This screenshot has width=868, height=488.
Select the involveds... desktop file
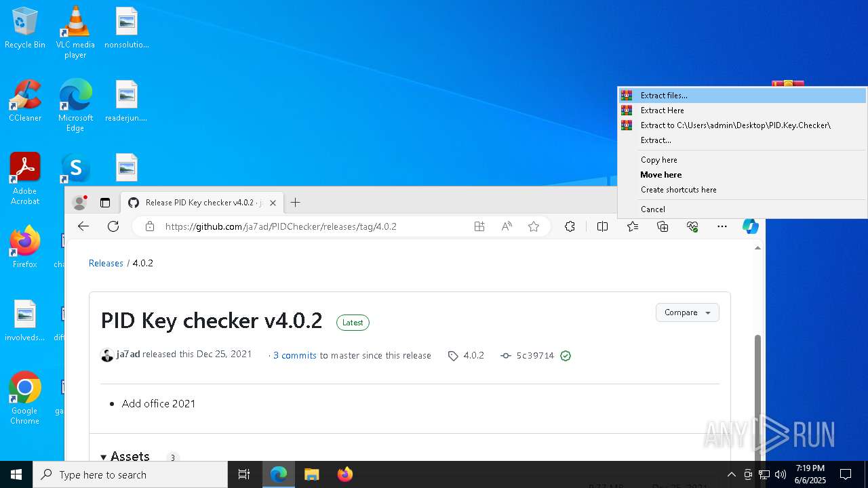(25, 321)
